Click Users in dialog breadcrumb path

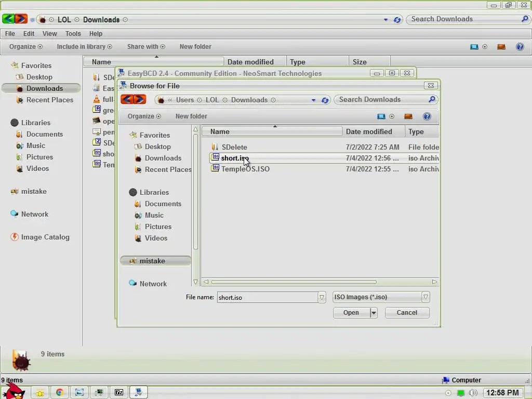point(185,100)
